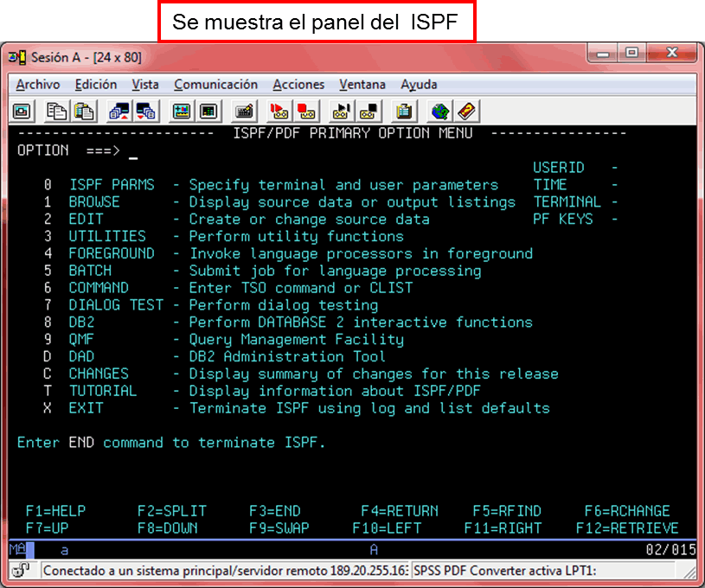This screenshot has width=705, height=588.
Task: Click the F11=RIGHT key label
Action: pos(503,528)
